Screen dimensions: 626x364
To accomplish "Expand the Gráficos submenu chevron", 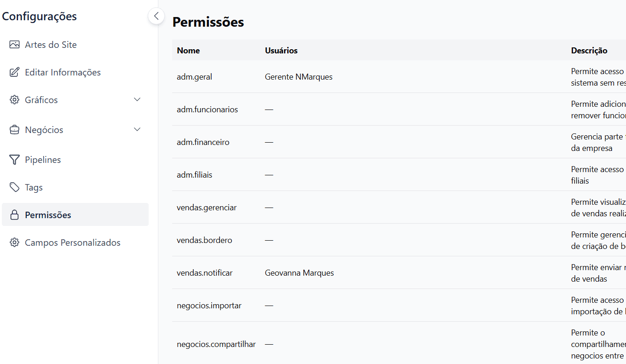I will pos(137,99).
